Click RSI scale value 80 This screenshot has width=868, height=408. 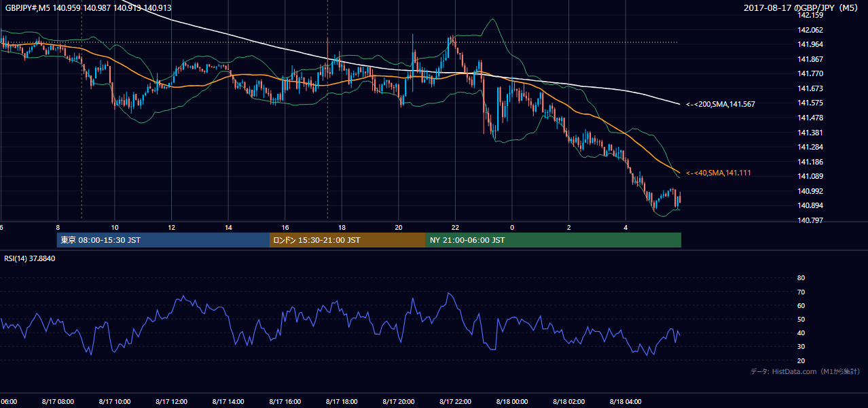coord(801,278)
